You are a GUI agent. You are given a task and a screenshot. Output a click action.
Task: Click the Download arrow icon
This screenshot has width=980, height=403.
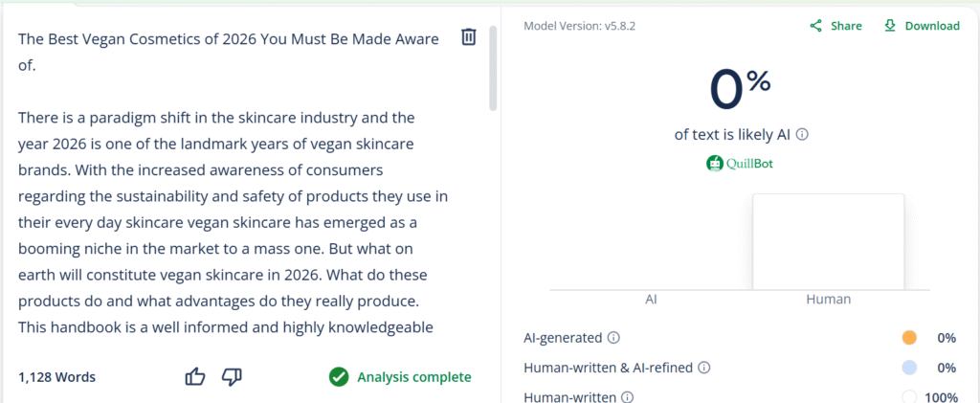(890, 26)
